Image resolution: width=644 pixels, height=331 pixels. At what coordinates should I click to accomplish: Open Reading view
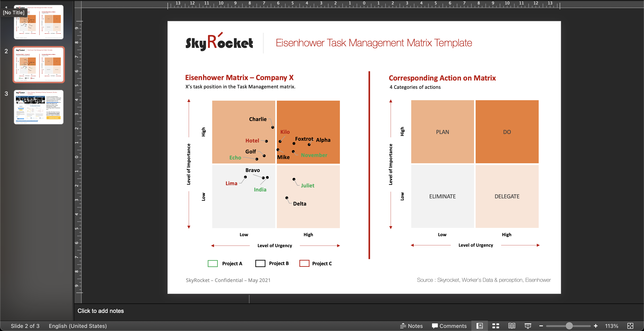pos(512,326)
